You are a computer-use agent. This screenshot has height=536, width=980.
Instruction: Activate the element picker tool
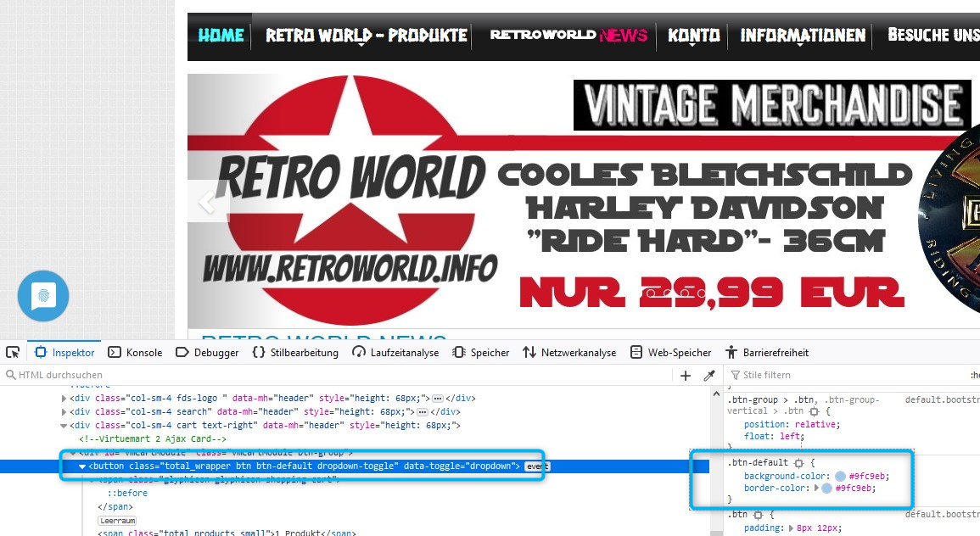[13, 352]
